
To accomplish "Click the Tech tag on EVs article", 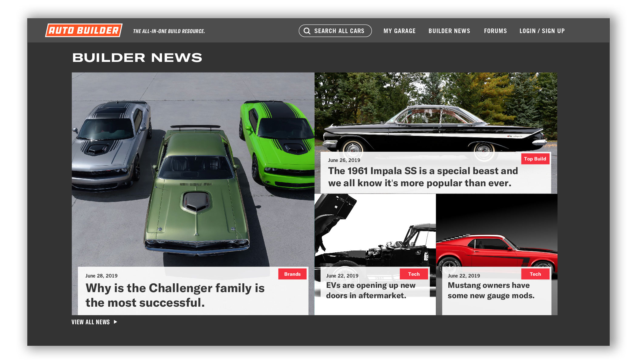I will coord(414,274).
